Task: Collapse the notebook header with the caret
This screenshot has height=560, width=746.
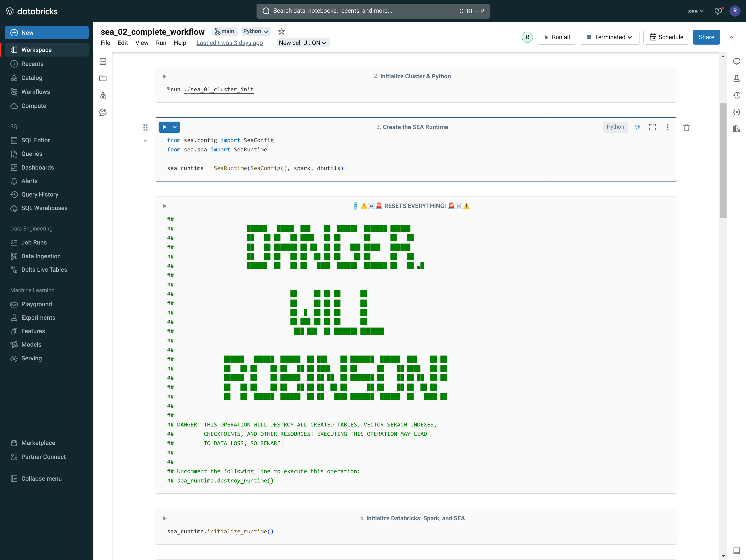Action: pyautogui.click(x=731, y=37)
